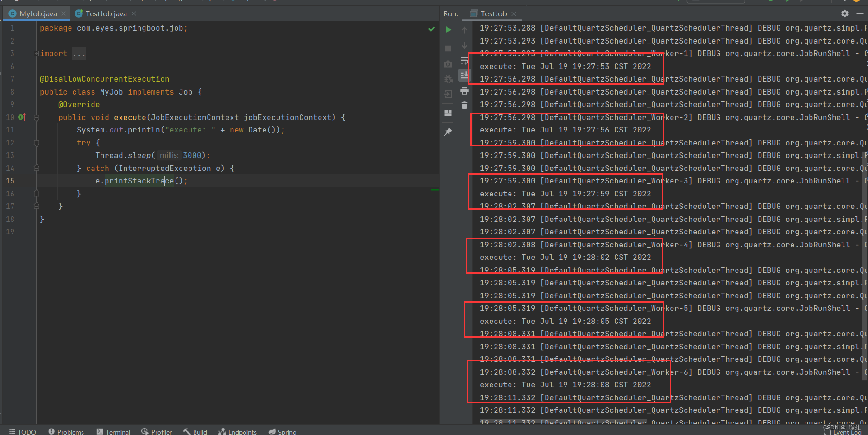Jump up the stack trace with the up arrow
Screen dimensions: 868x435
tap(465, 30)
